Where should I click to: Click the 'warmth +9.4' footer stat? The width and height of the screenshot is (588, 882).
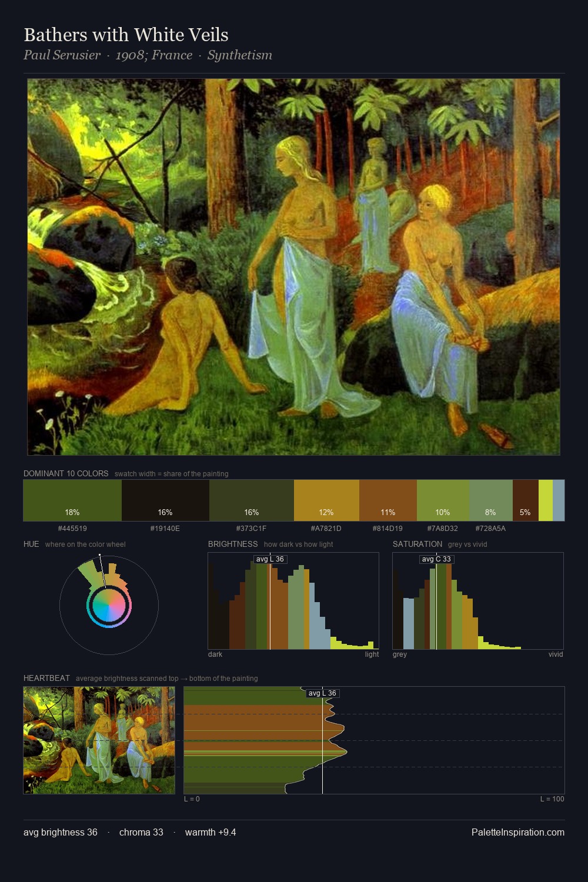tap(211, 832)
